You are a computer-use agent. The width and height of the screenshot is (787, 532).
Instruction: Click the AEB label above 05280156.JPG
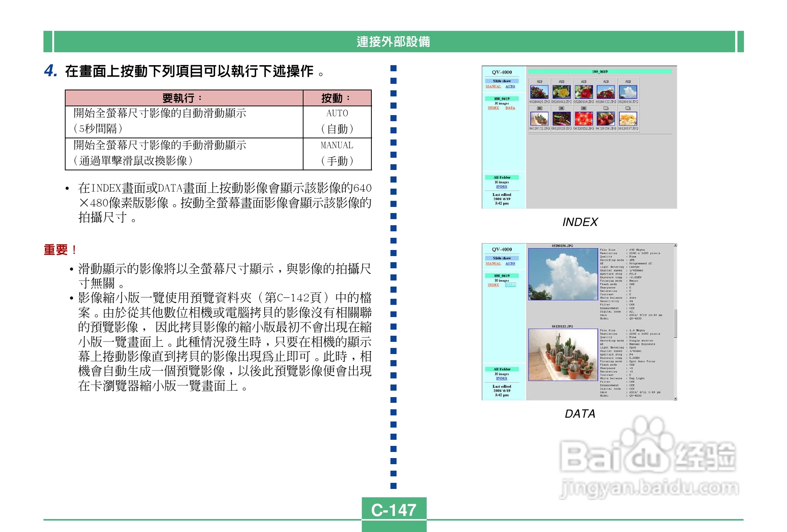pyautogui.click(x=628, y=82)
